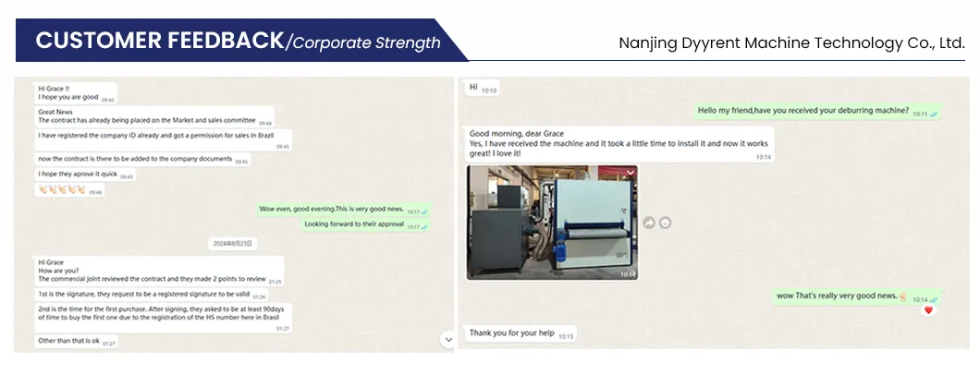Click the read ticks on deburring machine question
This screenshot has width=980, height=375.
(x=934, y=114)
